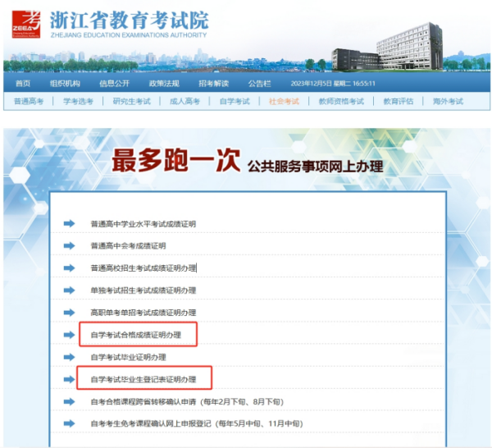The height and width of the screenshot is (448, 492).
Task: Click the 最多跑一次 banner heading
Action: tap(176, 160)
